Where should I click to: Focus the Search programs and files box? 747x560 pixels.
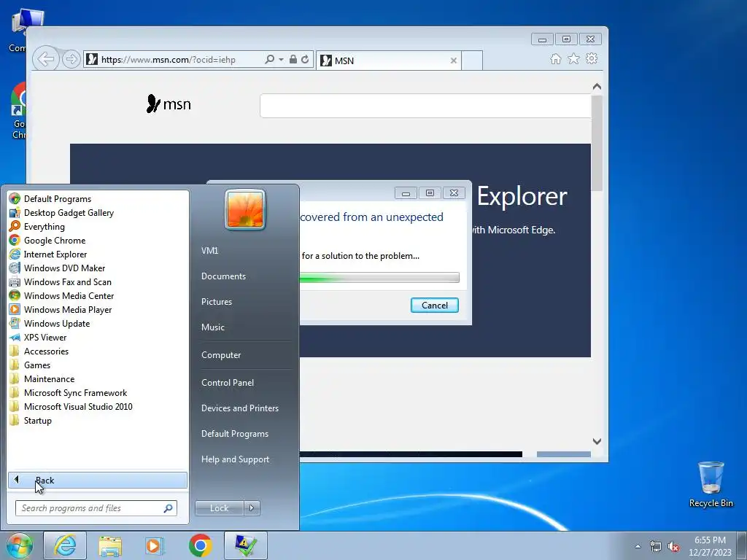click(96, 508)
